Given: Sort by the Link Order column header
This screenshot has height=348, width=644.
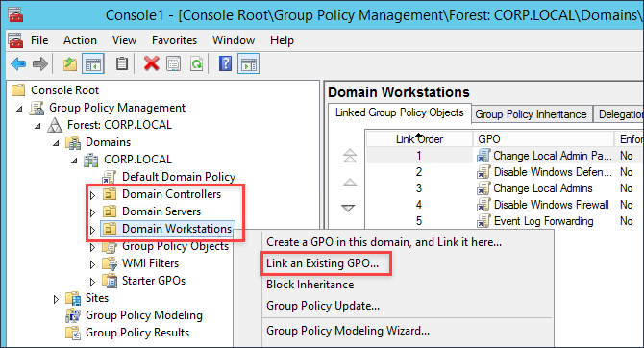Looking at the screenshot, I should click(x=419, y=139).
